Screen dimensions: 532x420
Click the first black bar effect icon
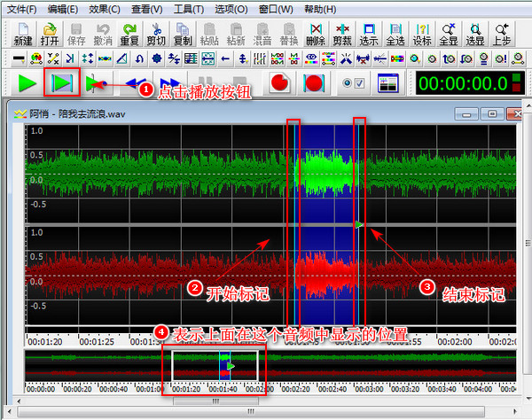(x=19, y=58)
